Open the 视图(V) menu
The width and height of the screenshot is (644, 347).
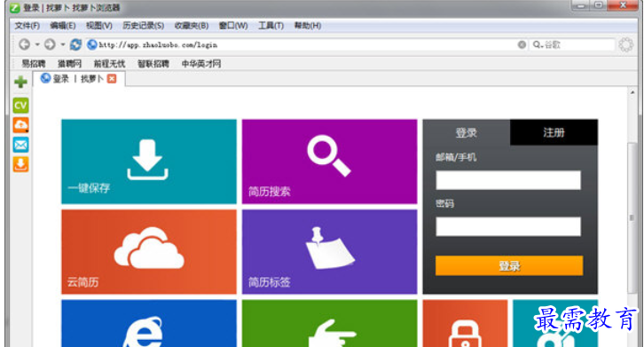pyautogui.click(x=99, y=26)
